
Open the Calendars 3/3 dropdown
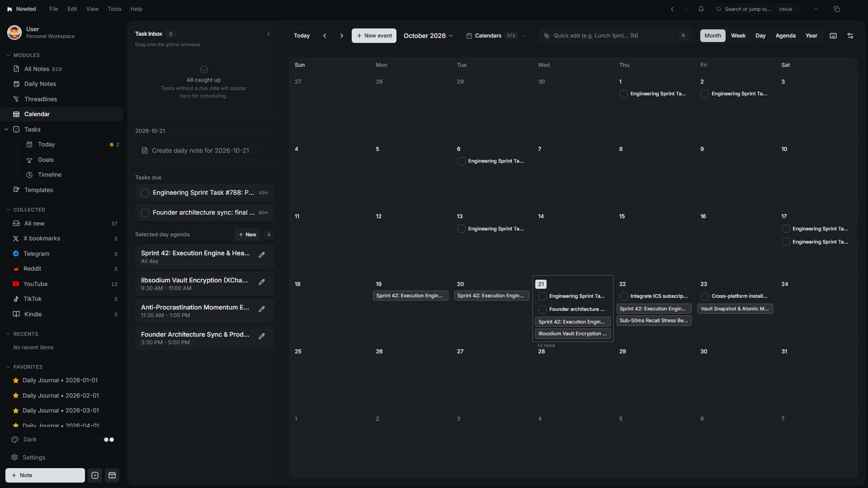pos(496,36)
